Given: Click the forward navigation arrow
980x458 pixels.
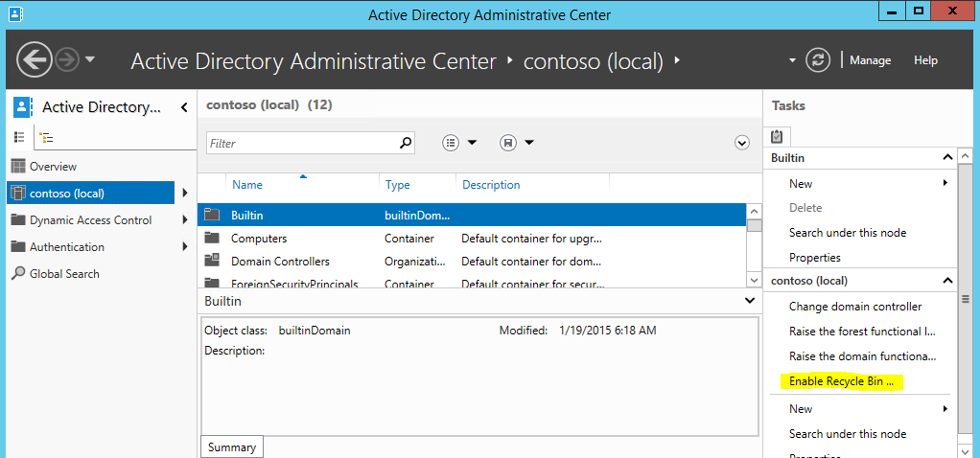Looking at the screenshot, I should tap(65, 60).
